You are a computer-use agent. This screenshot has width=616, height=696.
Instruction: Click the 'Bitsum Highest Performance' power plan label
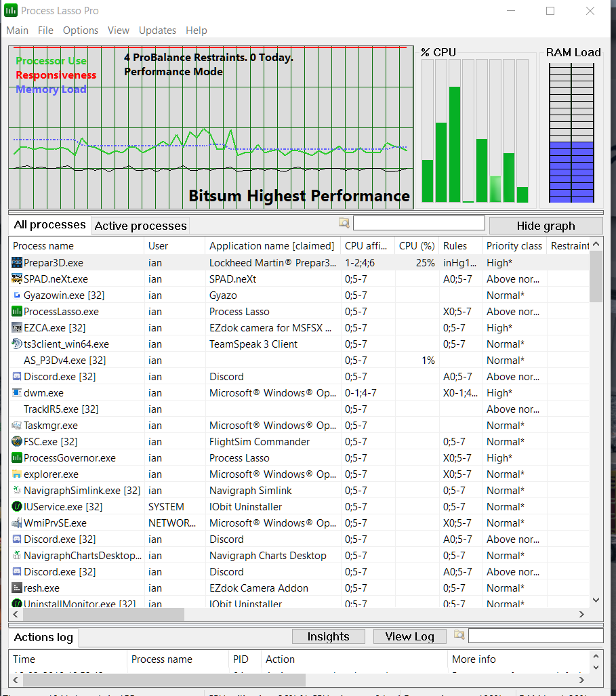(299, 196)
